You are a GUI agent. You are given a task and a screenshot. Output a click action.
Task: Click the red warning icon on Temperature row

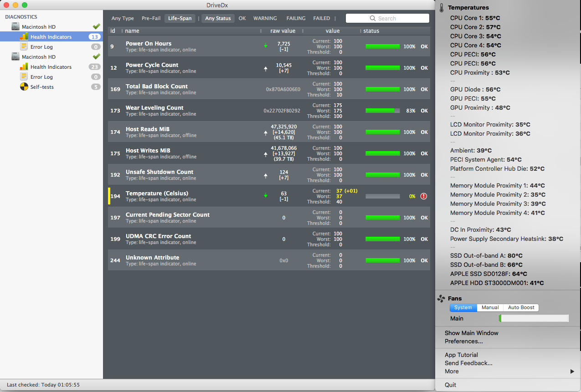(424, 196)
